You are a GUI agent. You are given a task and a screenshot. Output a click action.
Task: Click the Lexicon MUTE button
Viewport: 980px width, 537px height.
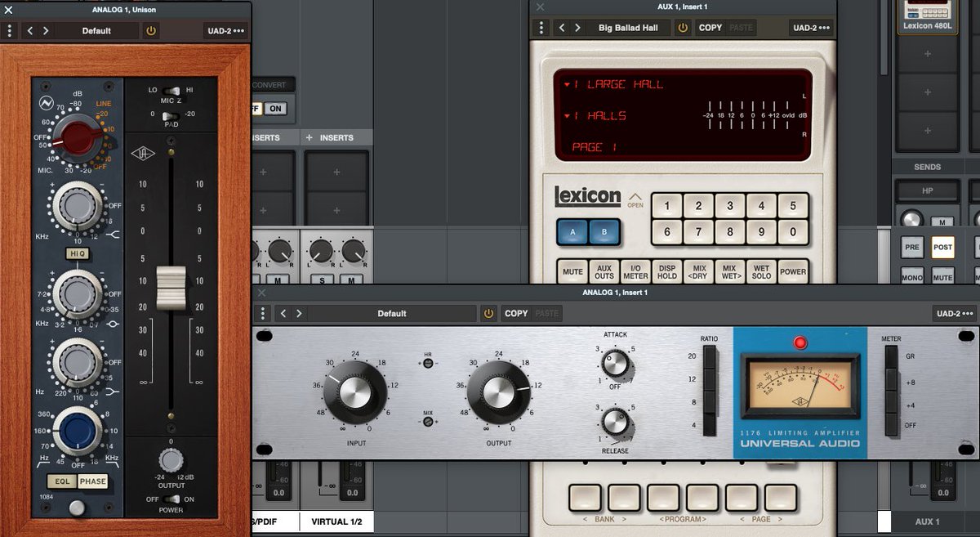click(x=572, y=271)
